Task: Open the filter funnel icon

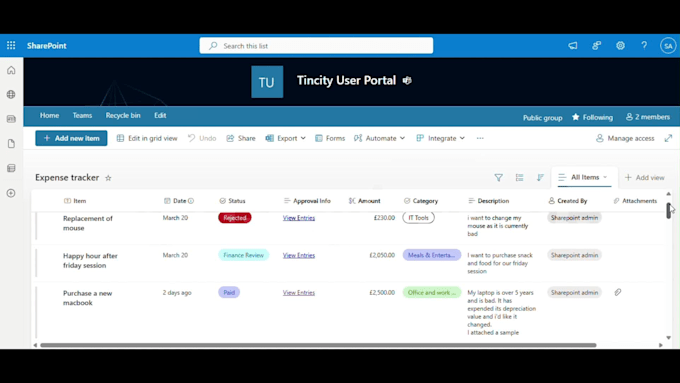Action: pyautogui.click(x=499, y=177)
